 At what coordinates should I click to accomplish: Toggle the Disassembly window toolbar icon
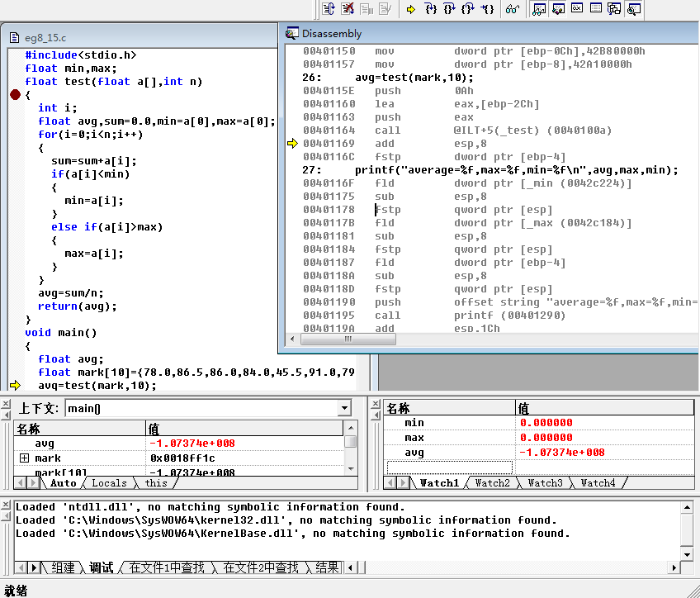[633, 8]
